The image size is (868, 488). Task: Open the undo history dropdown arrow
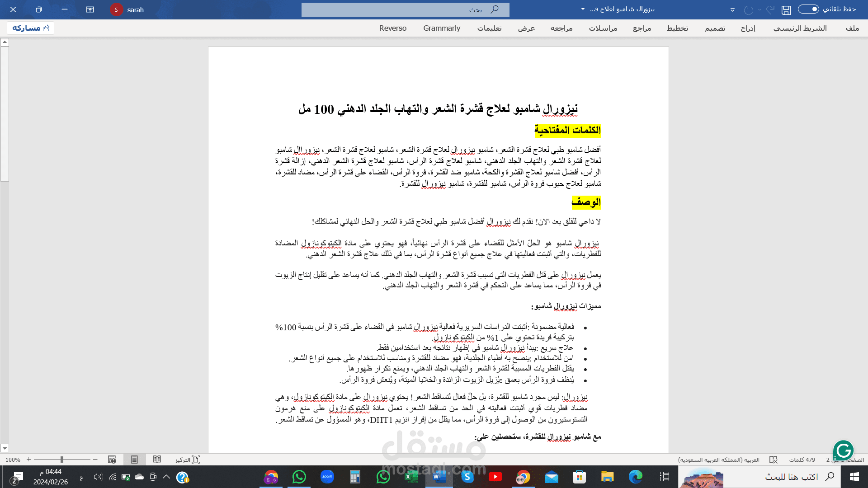pyautogui.click(x=759, y=9)
